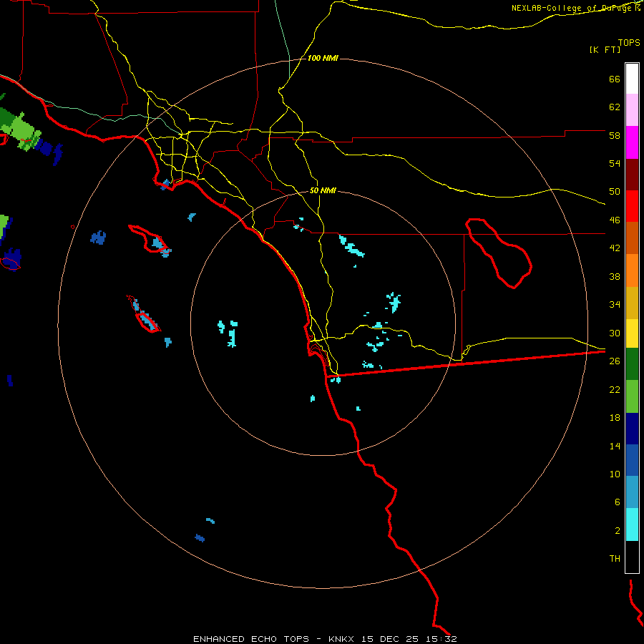Select the '2' legend value
The height and width of the screenshot is (644, 644).
[618, 531]
